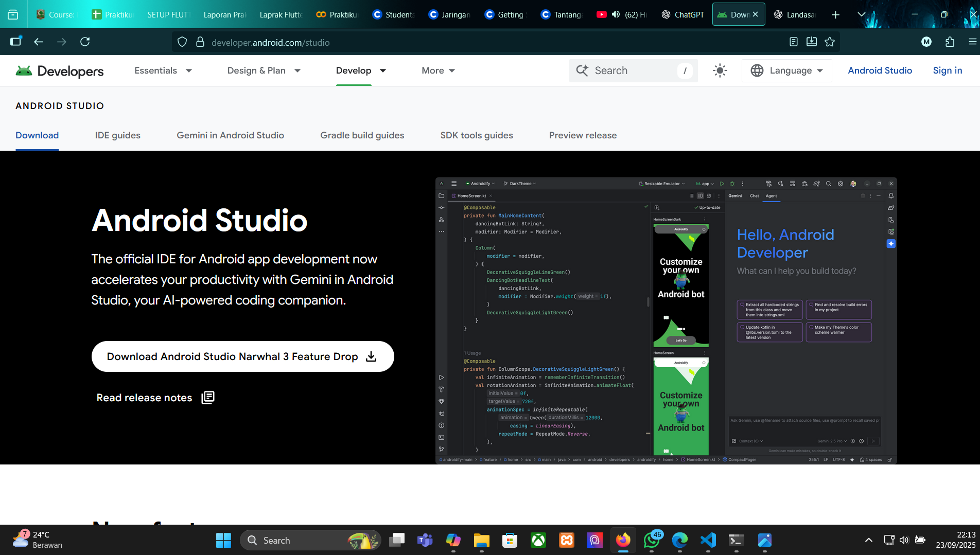Screen dimensions: 980x555
Task: Open the Language selector dropdown
Action: (786, 70)
